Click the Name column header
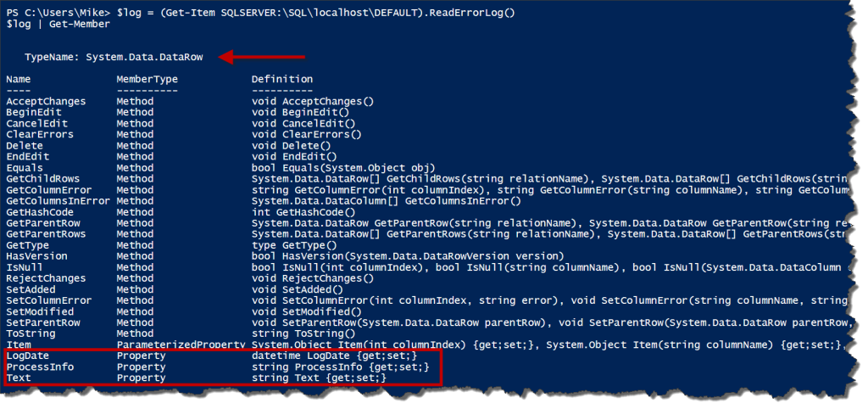The image size is (868, 409). point(19,79)
